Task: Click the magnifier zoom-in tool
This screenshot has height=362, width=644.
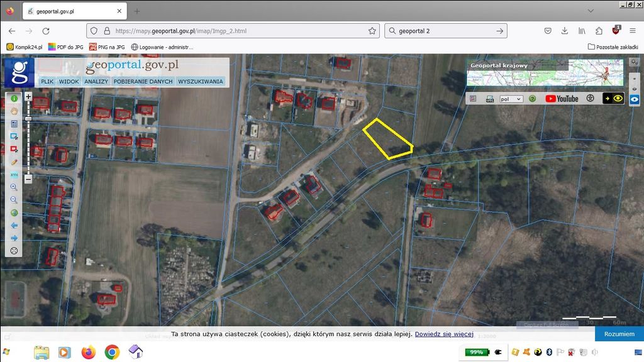Action: click(x=14, y=187)
